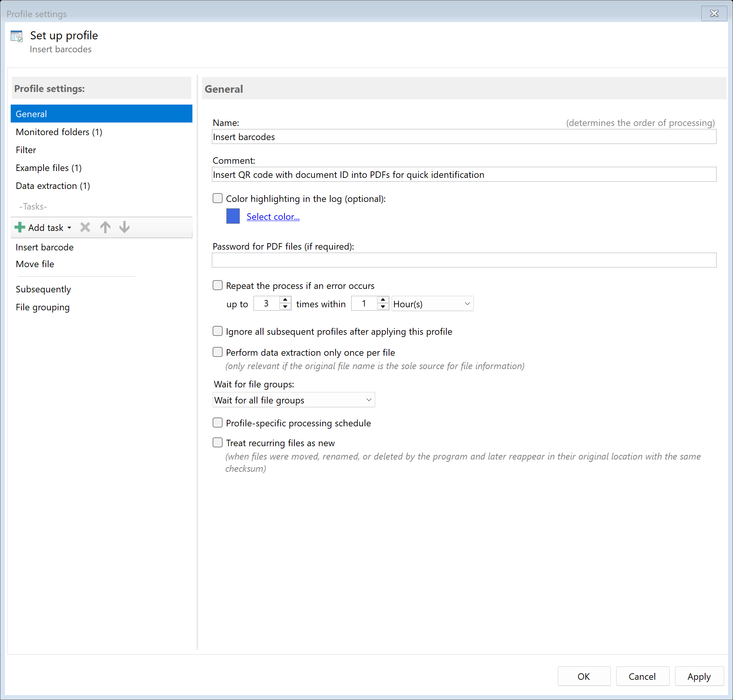Check ignore all subsequent profiles after applying
Viewport: 733px width, 700px height.
coord(218,331)
